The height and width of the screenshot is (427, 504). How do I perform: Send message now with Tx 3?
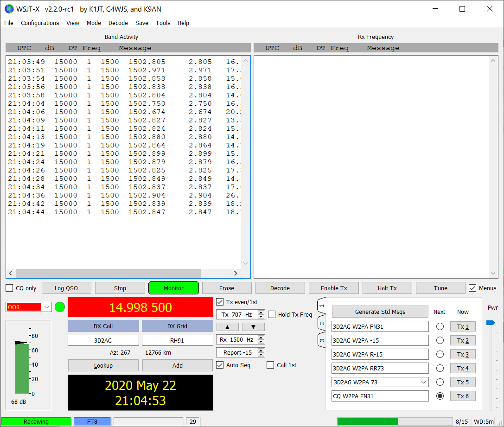coord(463,354)
